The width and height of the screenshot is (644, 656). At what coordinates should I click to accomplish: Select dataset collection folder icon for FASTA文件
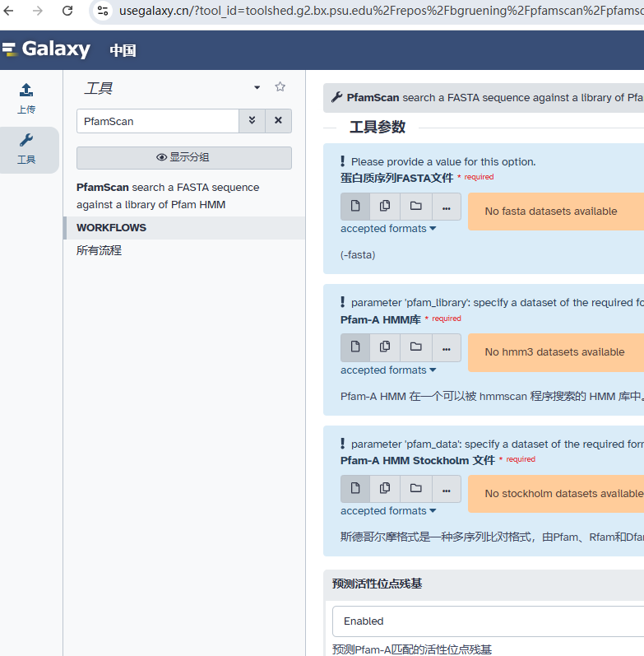tap(415, 207)
